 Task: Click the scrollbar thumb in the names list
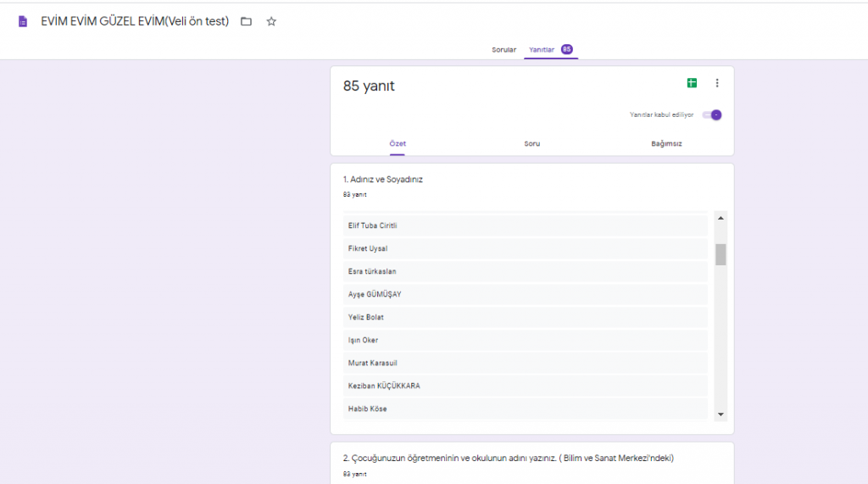click(721, 254)
